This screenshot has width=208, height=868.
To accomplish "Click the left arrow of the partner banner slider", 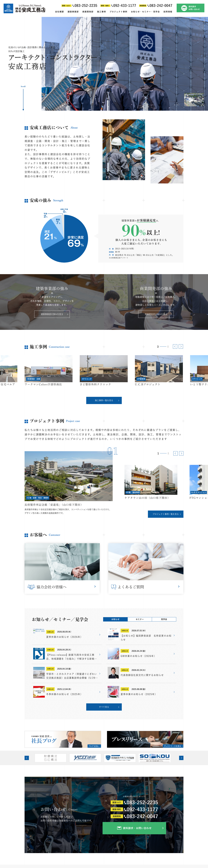I will pyautogui.click(x=27, y=758).
